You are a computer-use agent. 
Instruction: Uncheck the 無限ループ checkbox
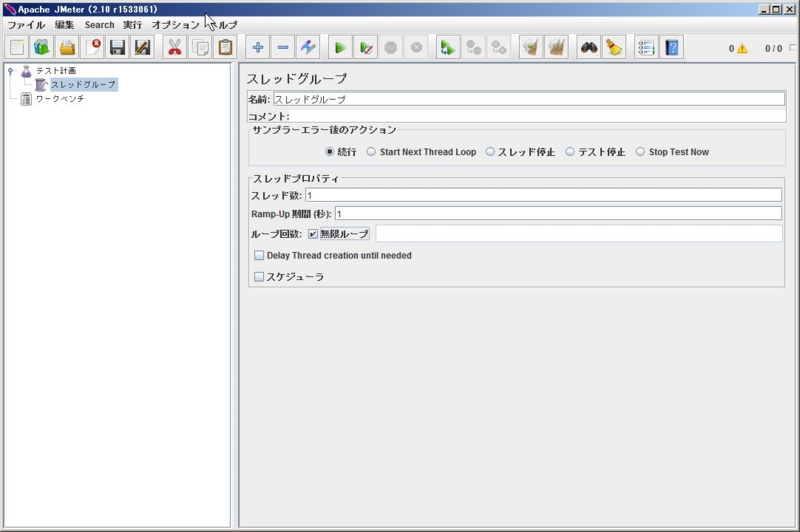tap(313, 234)
